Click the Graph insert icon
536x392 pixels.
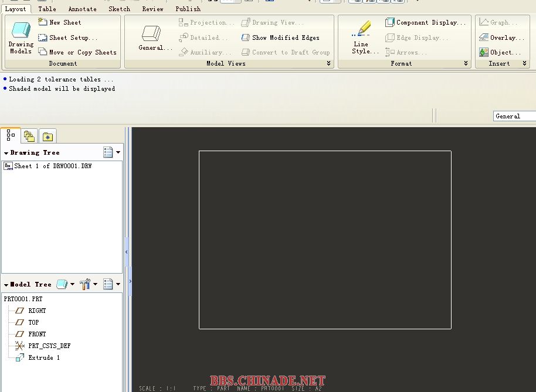(484, 22)
